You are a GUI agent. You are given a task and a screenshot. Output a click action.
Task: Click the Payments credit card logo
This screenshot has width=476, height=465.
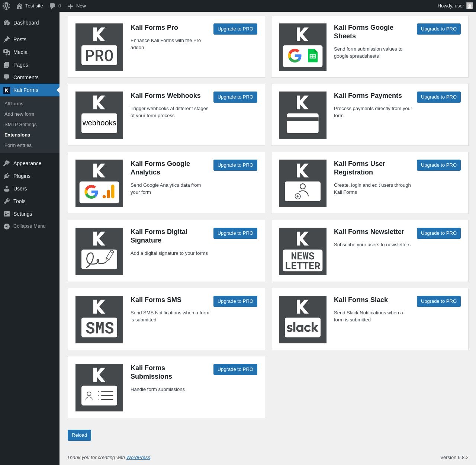coord(303,115)
